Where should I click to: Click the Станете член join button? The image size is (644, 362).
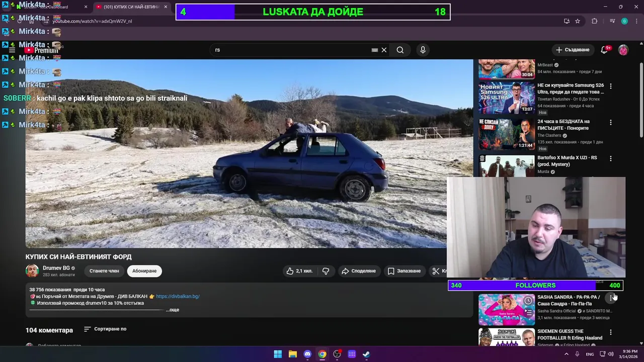[x=104, y=271]
